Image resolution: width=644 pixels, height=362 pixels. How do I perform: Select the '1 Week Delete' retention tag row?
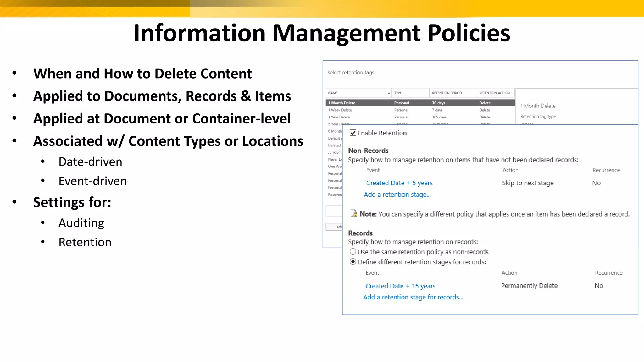coord(420,110)
